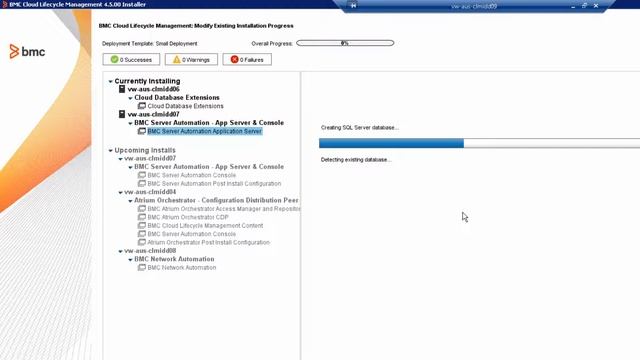The width and height of the screenshot is (640, 360).
Task: Select the vw-aus-clmidd08 server node
Action: pos(150,251)
